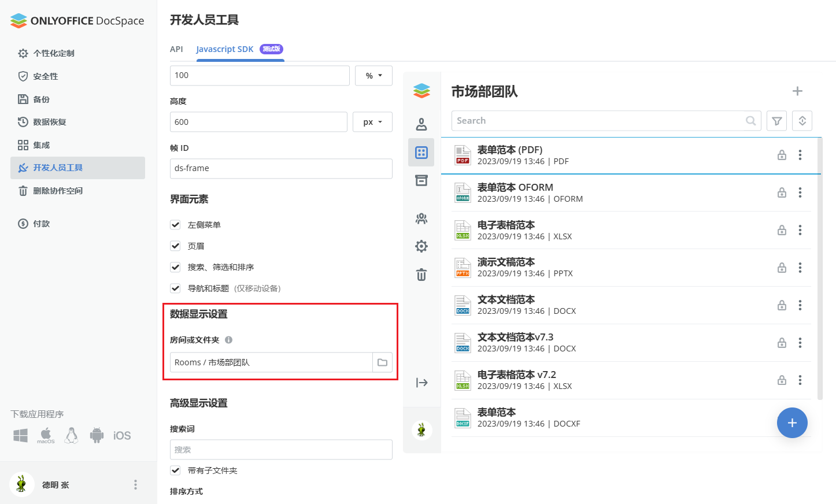Click the preview list vertical scrollbar
The width and height of the screenshot is (836, 504).
[820, 268]
